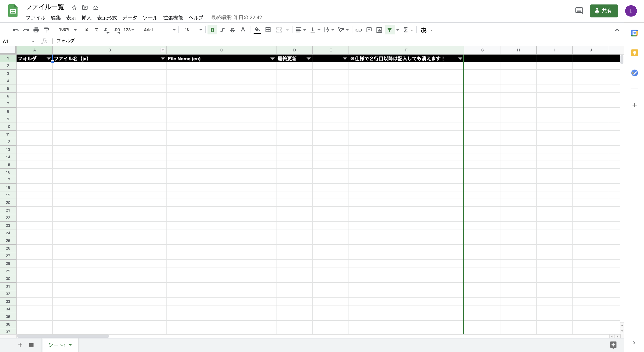This screenshot has height=352, width=644.
Task: Open the Arial font dropdown
Action: [x=159, y=30]
